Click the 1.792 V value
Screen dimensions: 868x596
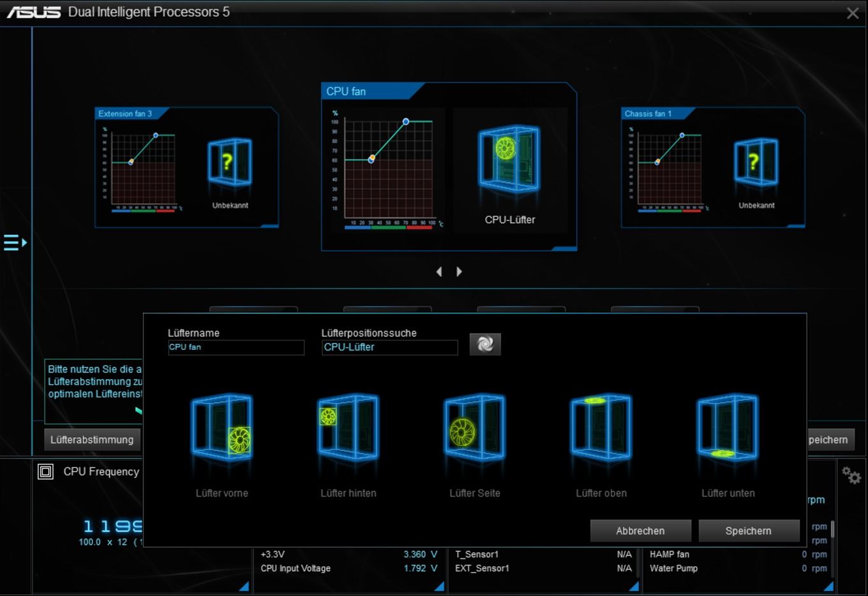point(421,569)
